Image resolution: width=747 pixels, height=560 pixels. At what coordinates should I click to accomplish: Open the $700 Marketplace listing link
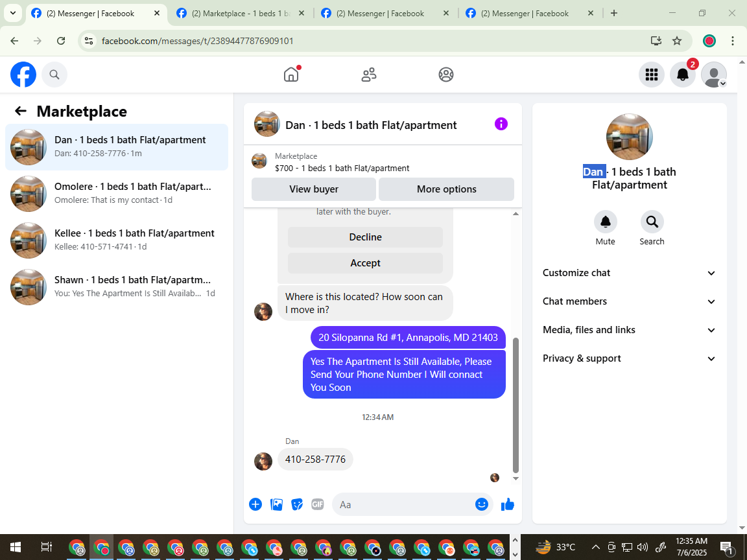pos(342,168)
